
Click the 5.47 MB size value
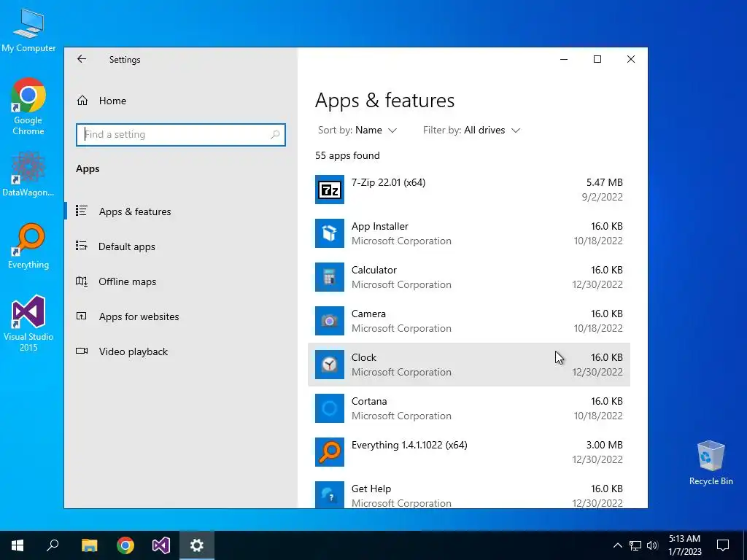[604, 182]
